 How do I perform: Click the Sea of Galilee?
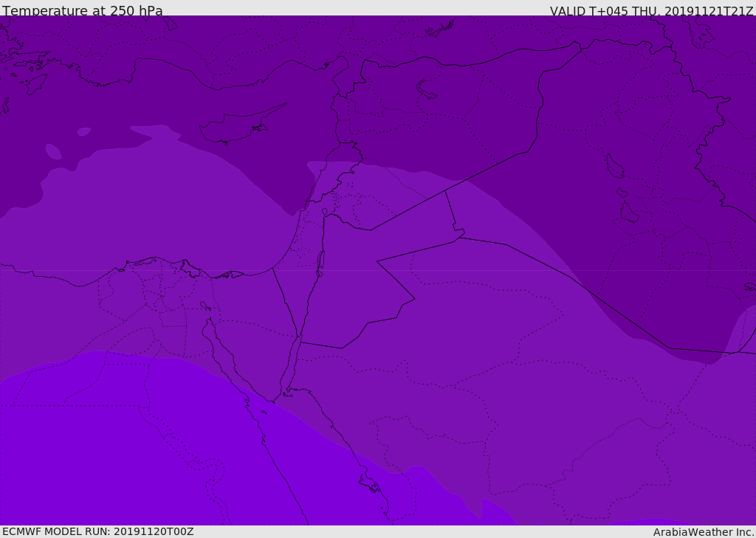[x=324, y=213]
